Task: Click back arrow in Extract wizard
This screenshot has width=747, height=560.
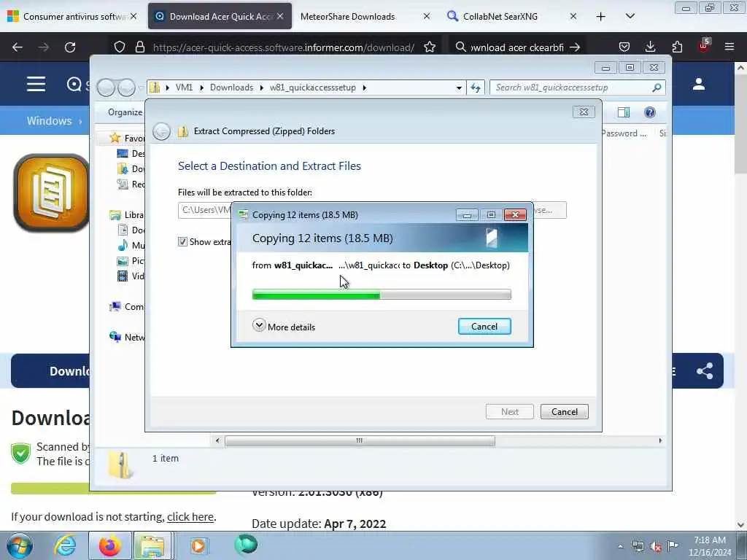Action: [x=161, y=131]
